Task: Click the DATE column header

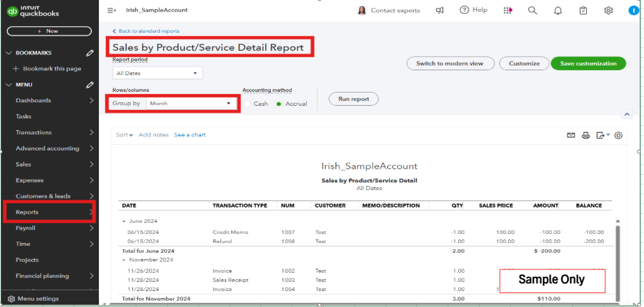Action: point(129,205)
